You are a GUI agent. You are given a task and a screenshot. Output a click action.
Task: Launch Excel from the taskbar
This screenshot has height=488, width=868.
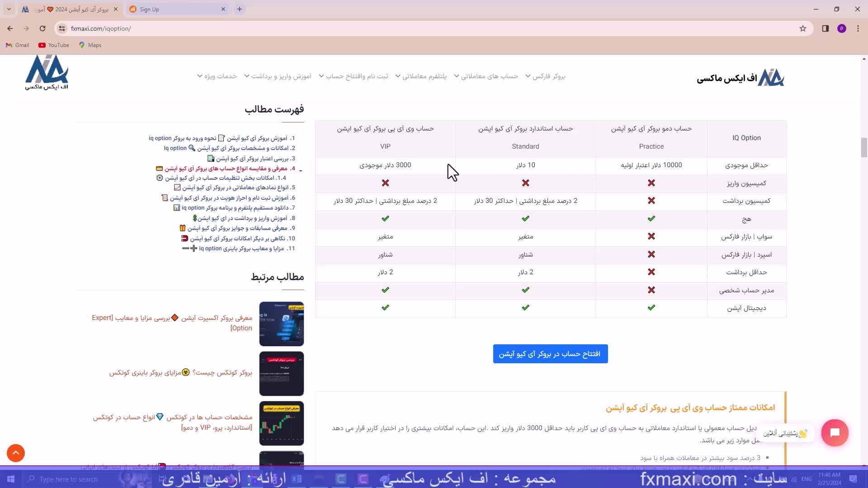[x=297, y=479]
